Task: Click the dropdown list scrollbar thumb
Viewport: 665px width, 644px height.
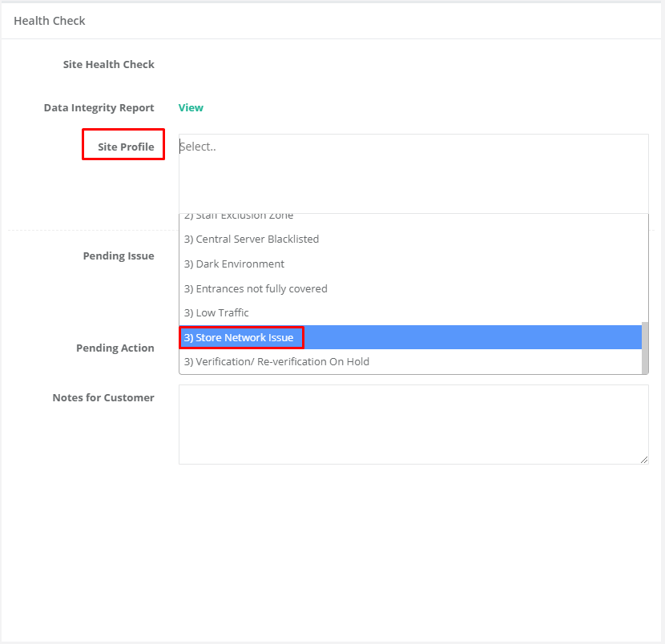Action: tap(645, 348)
